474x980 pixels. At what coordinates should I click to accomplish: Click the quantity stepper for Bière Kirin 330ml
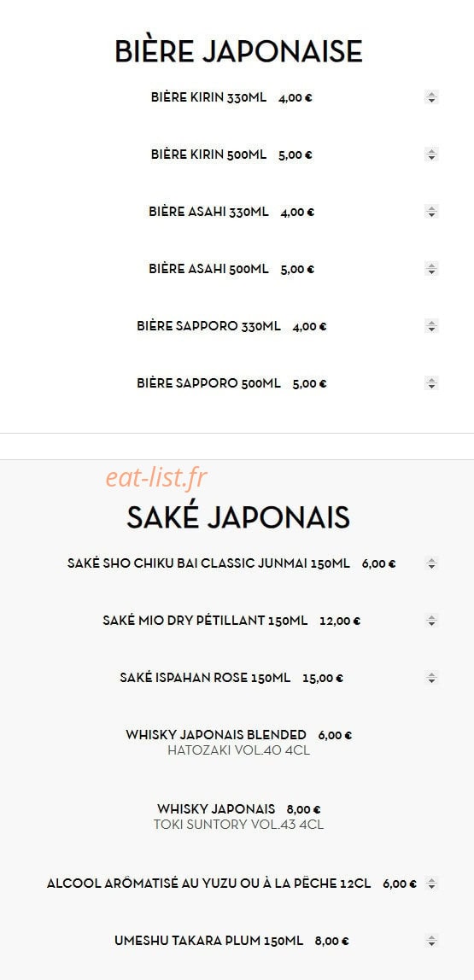pyautogui.click(x=430, y=96)
